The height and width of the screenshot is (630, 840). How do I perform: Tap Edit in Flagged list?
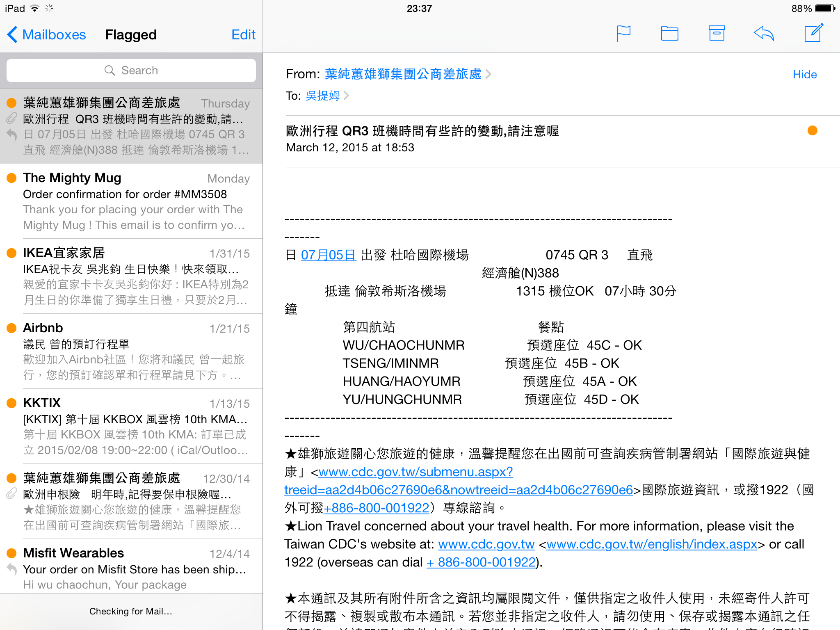click(x=243, y=34)
